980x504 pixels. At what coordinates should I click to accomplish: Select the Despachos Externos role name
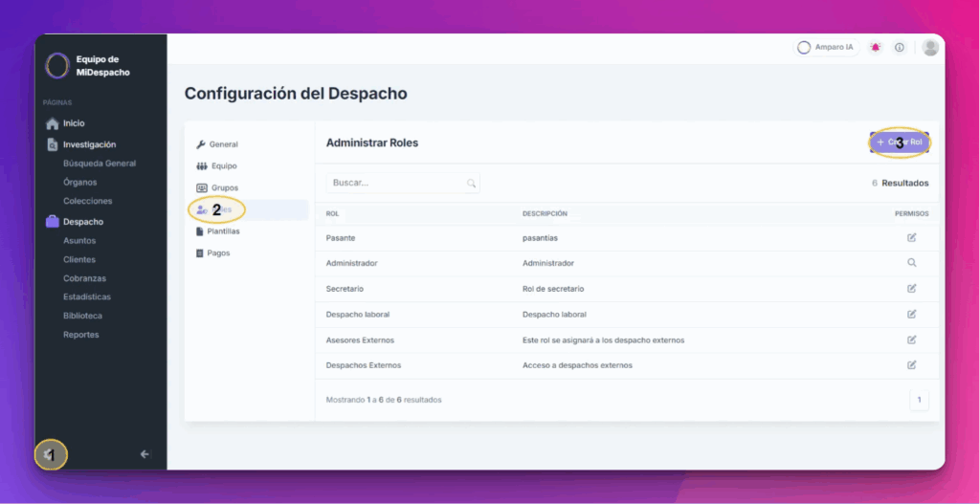pyautogui.click(x=364, y=365)
